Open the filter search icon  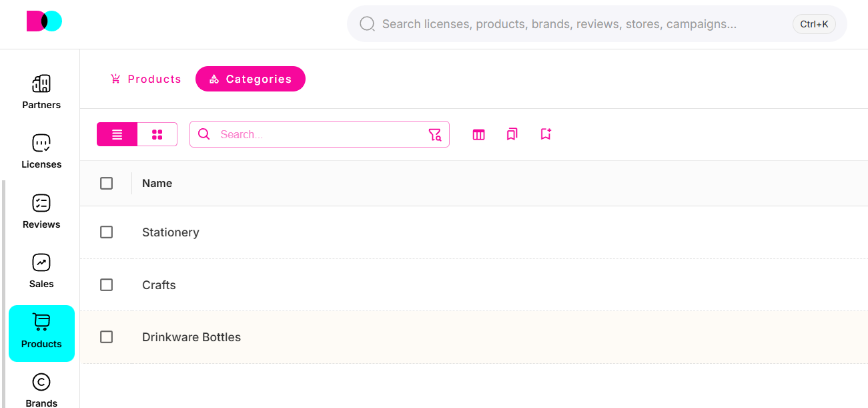435,135
